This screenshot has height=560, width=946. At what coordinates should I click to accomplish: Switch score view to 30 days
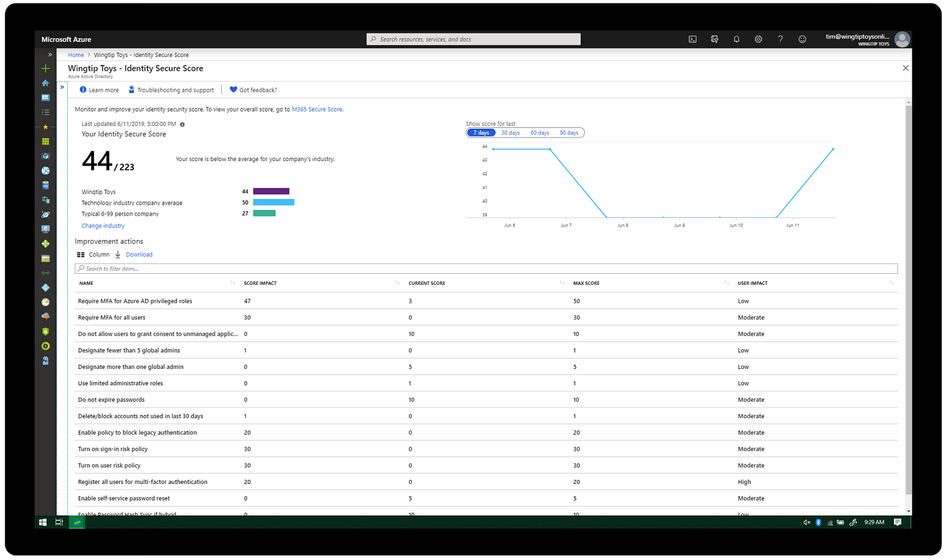[510, 132]
